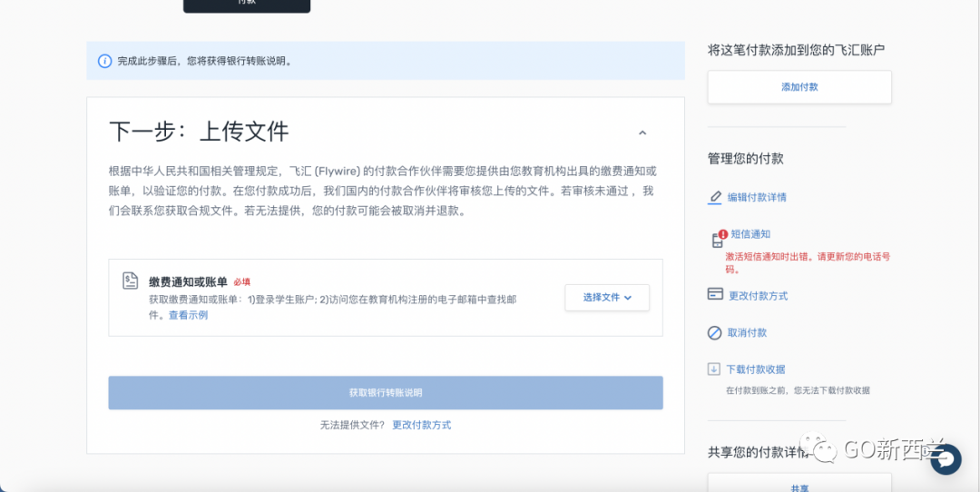
Task: Open the 短信通知 link
Action: [x=750, y=234]
